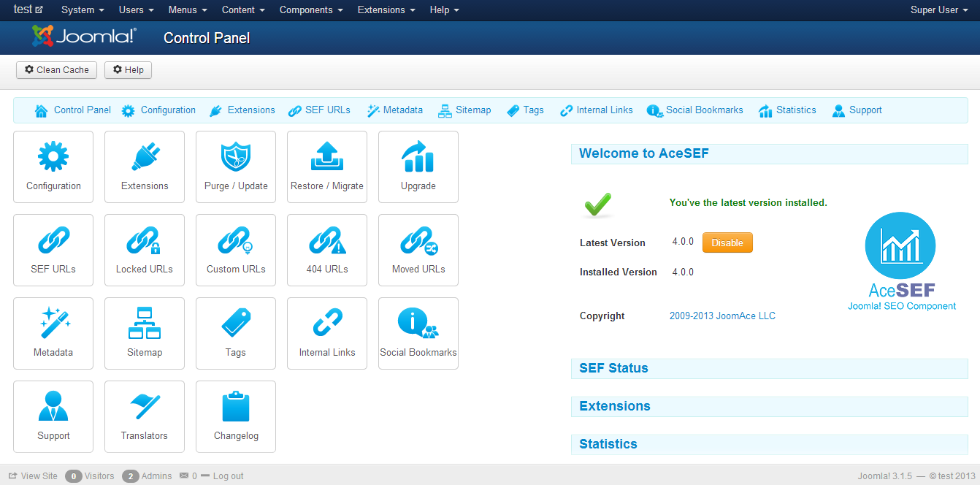The width and height of the screenshot is (980, 485).
Task: Click the Joomla! 3.1.5 version text
Action: coord(885,476)
